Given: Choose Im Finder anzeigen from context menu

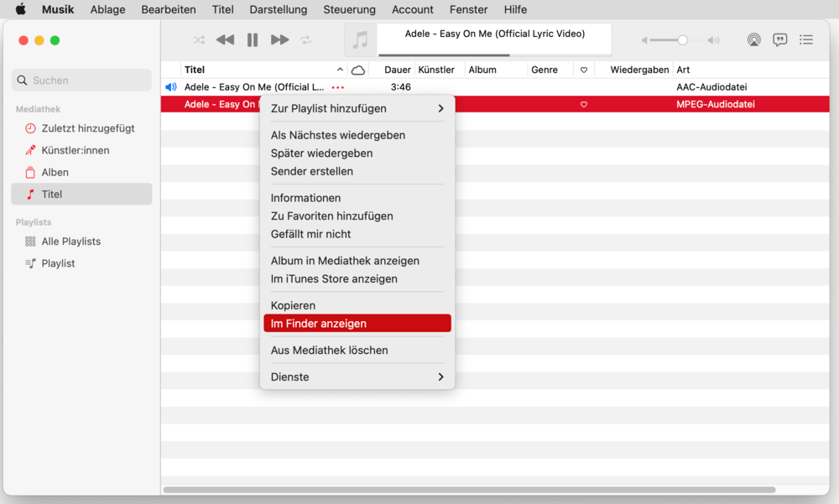Looking at the screenshot, I should (x=357, y=324).
